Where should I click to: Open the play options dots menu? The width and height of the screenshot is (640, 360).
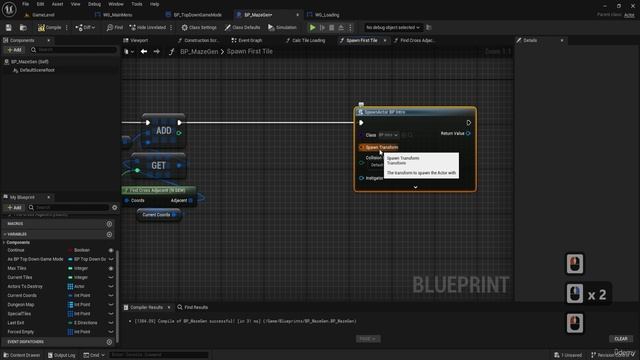[x=350, y=27]
